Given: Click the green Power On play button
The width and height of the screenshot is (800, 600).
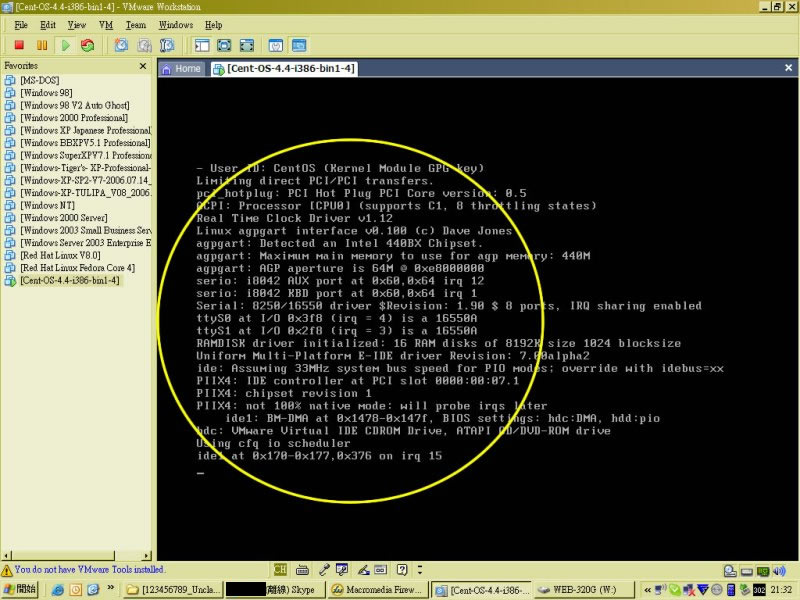Looking at the screenshot, I should click(x=65, y=45).
